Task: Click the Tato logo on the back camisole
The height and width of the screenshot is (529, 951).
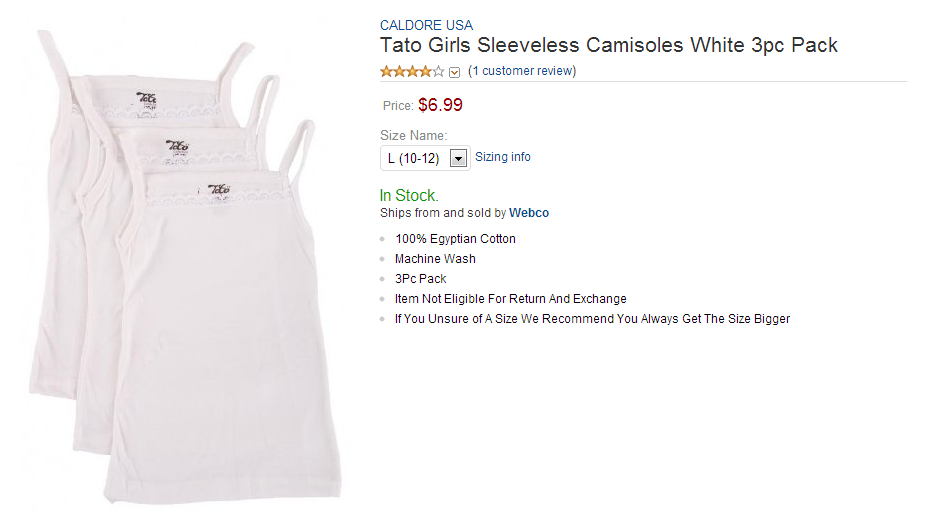Action: (146, 98)
